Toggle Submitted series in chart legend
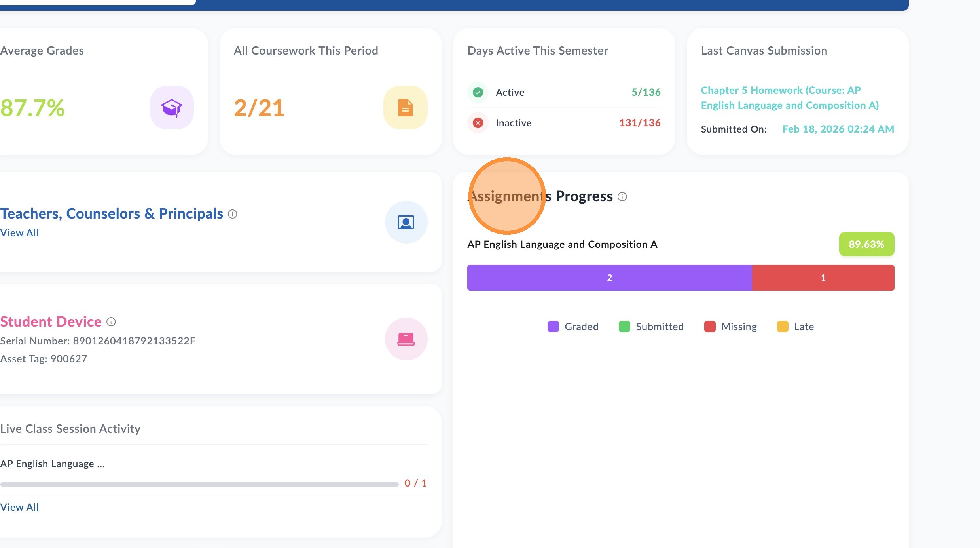Image resolution: width=980 pixels, height=548 pixels. 651,327
